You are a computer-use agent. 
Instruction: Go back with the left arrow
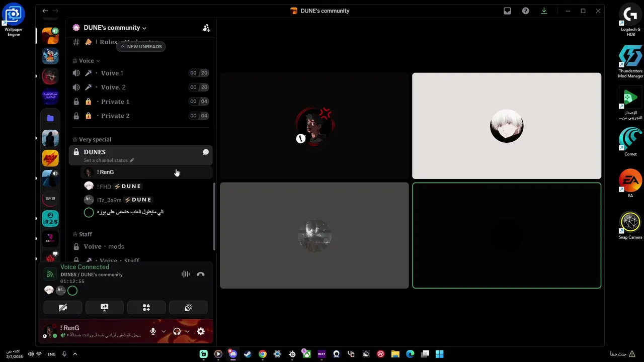(x=45, y=11)
